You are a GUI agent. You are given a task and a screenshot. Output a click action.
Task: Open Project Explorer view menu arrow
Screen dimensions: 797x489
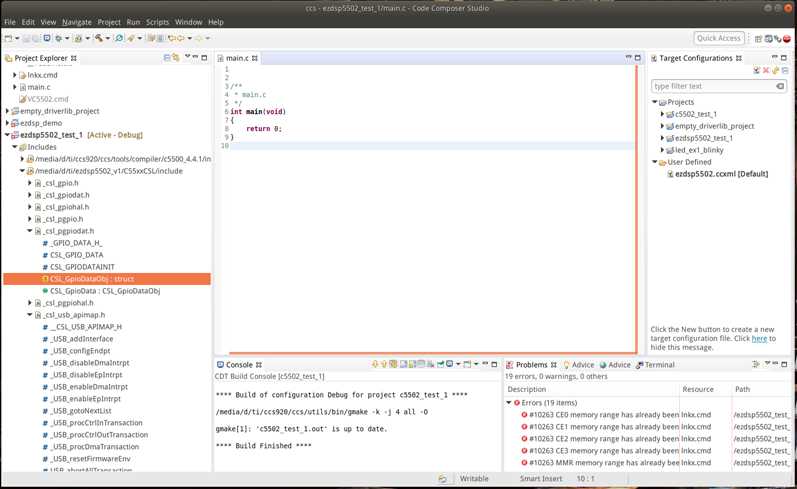click(187, 57)
